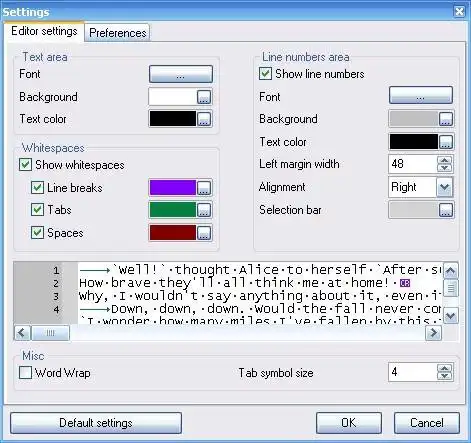
Task: Click the Left margin width input field
Action: click(413, 164)
